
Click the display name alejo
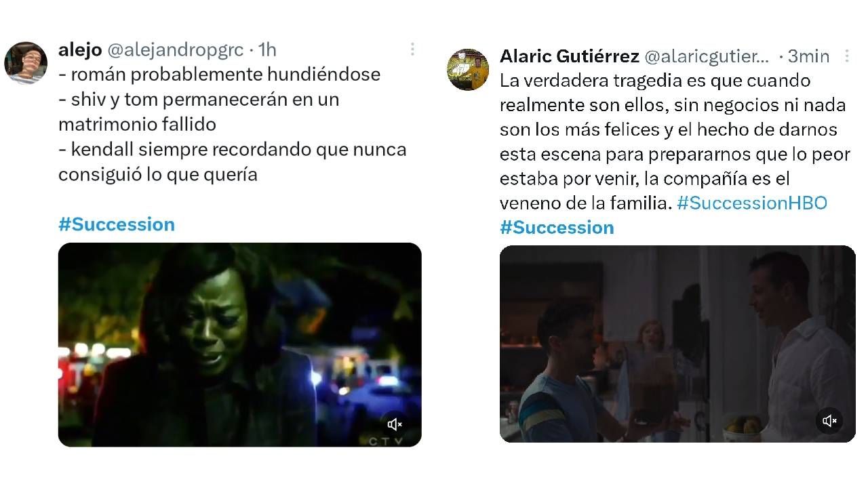click(x=80, y=49)
